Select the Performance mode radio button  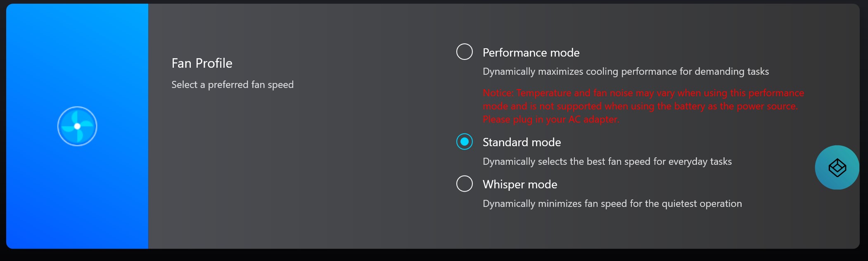(465, 52)
